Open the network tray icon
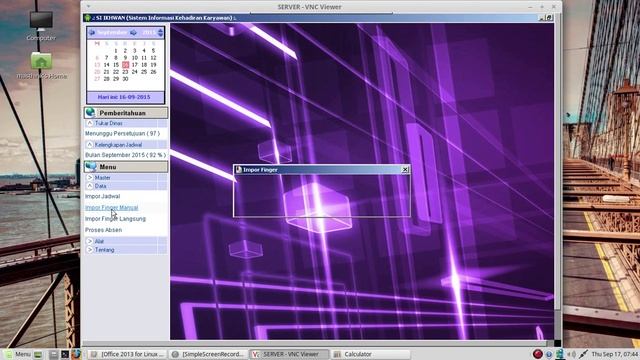Image resolution: width=640 pixels, height=360 pixels. point(560,354)
